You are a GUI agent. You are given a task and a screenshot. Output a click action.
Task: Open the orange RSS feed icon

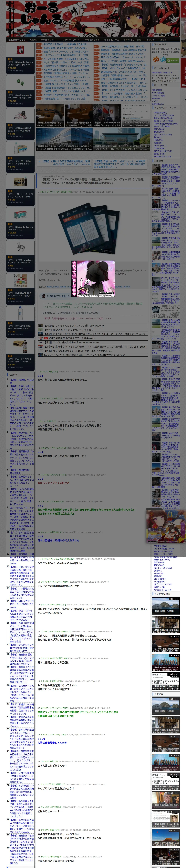click(x=156, y=60)
